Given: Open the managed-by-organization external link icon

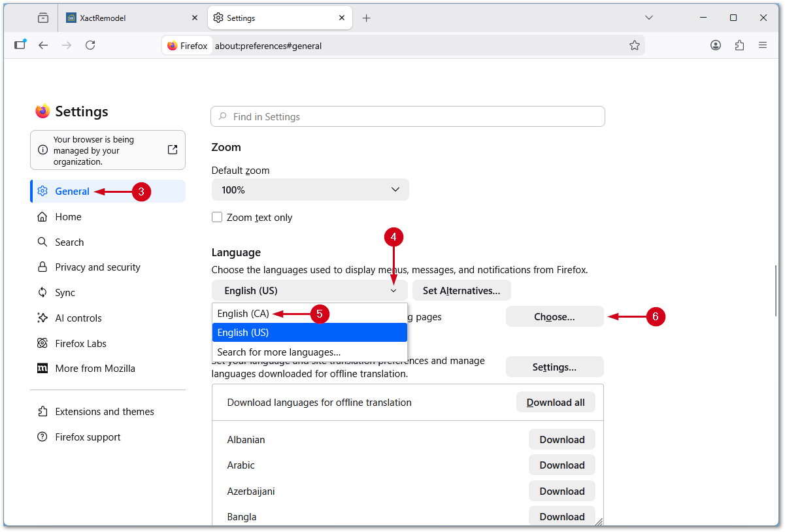Looking at the screenshot, I should (173, 150).
